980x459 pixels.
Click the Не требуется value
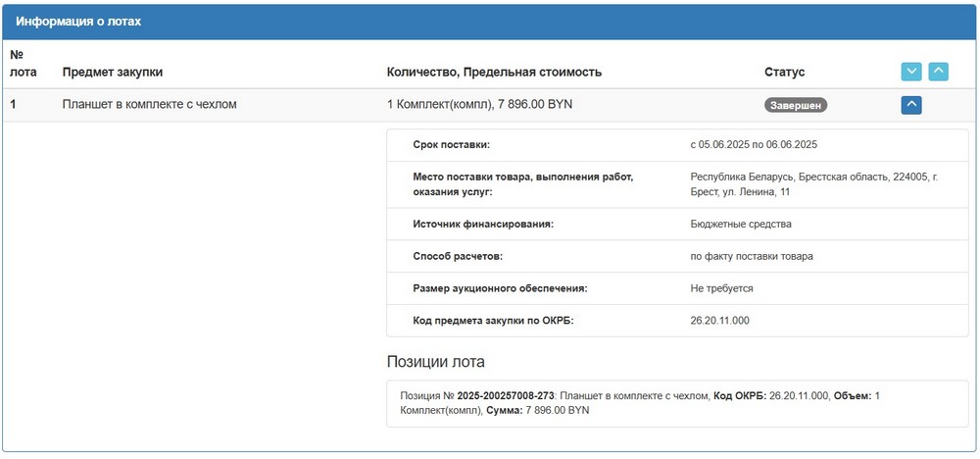tap(721, 288)
